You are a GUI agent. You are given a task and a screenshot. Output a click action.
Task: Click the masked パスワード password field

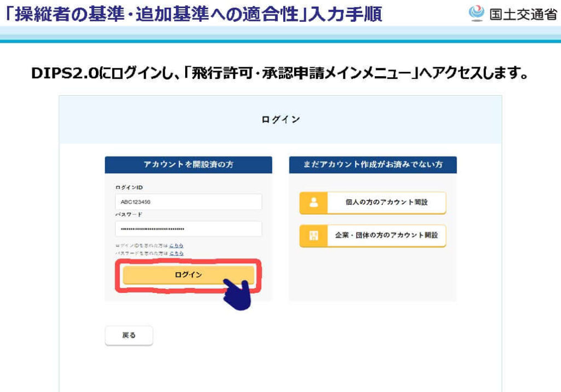coord(188,228)
